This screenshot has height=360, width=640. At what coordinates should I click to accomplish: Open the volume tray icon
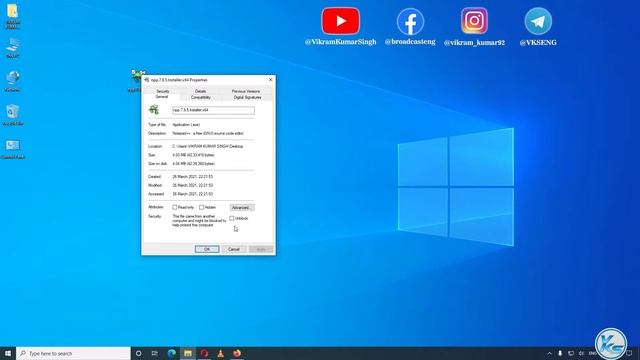(x=582, y=353)
